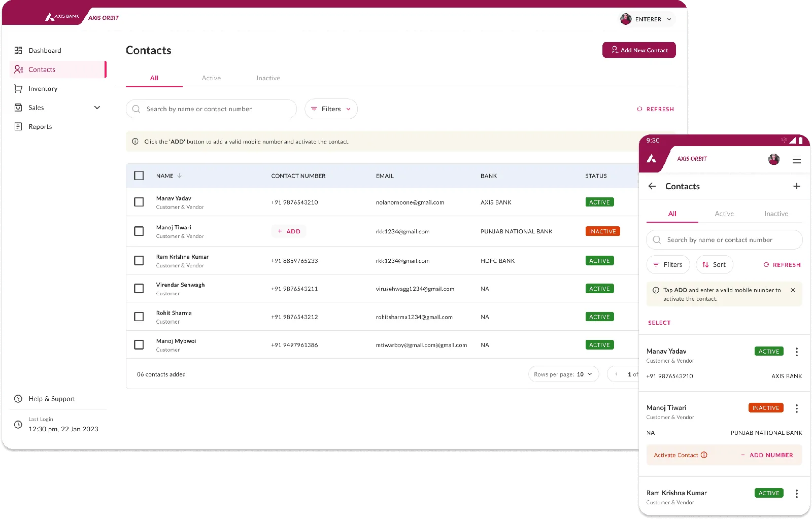The image size is (812, 519).
Task: Expand the Sales menu chevron
Action: (97, 108)
